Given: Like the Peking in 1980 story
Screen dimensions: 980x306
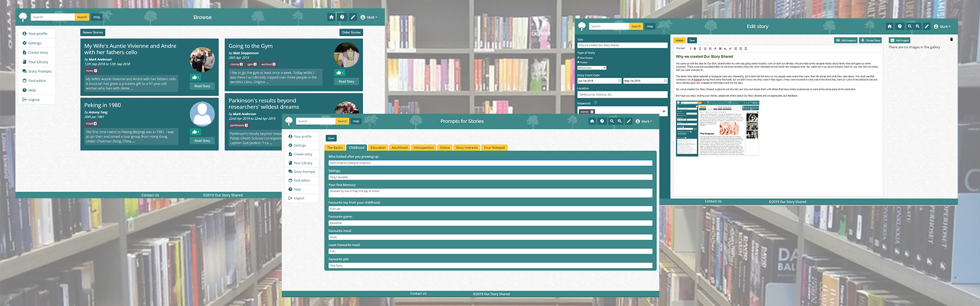Looking at the screenshot, I should [195, 132].
